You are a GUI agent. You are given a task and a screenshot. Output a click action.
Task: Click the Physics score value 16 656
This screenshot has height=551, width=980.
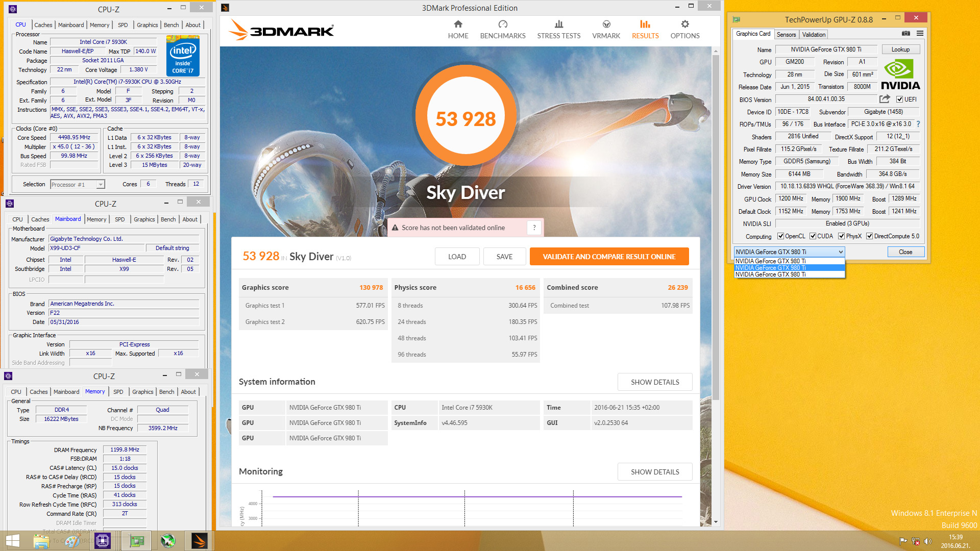point(525,288)
